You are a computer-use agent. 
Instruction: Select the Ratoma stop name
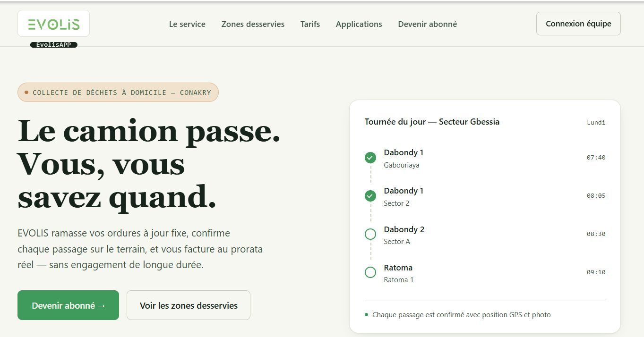(398, 268)
